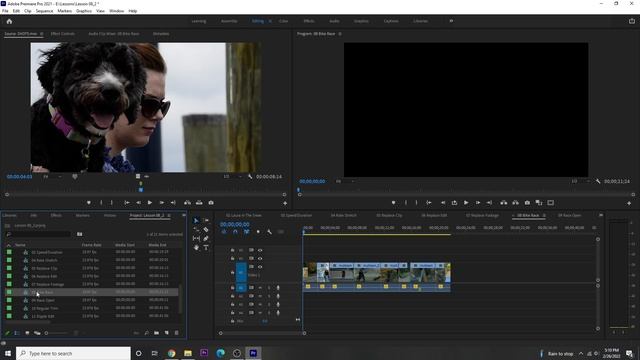640x360 pixels.
Task: Switch to the Assembly workspace
Action: (229, 21)
